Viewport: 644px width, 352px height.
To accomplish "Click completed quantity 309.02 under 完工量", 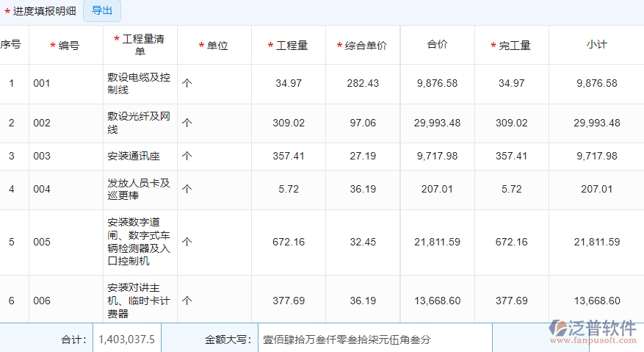I will 511,123.
